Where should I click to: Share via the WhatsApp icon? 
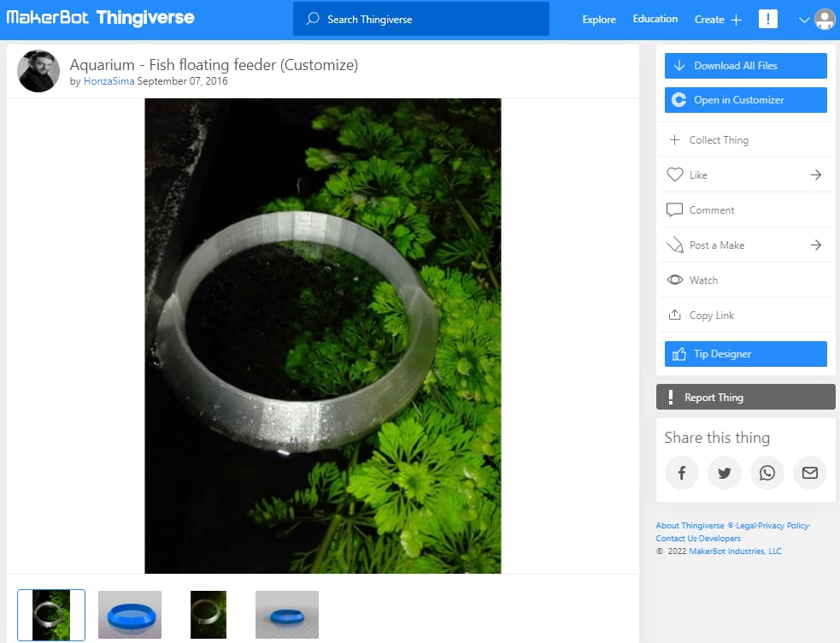767,473
